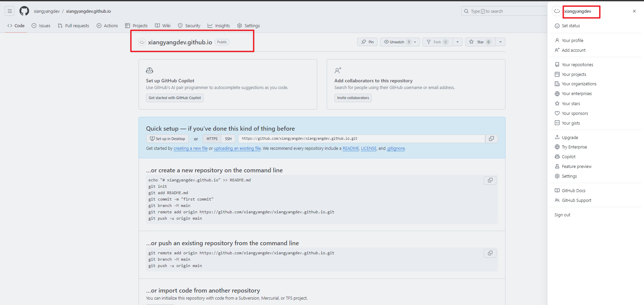Open the Wiki tab
644x305 pixels.
click(163, 26)
